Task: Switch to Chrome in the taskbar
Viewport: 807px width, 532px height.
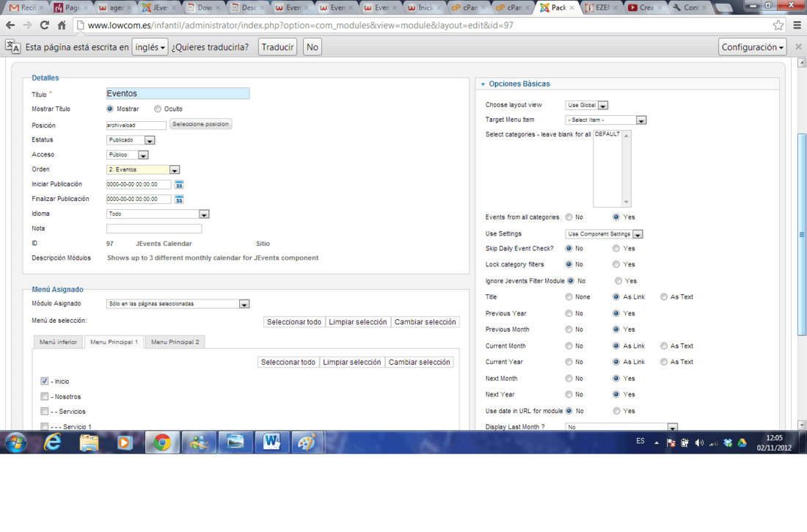Action: click(162, 442)
